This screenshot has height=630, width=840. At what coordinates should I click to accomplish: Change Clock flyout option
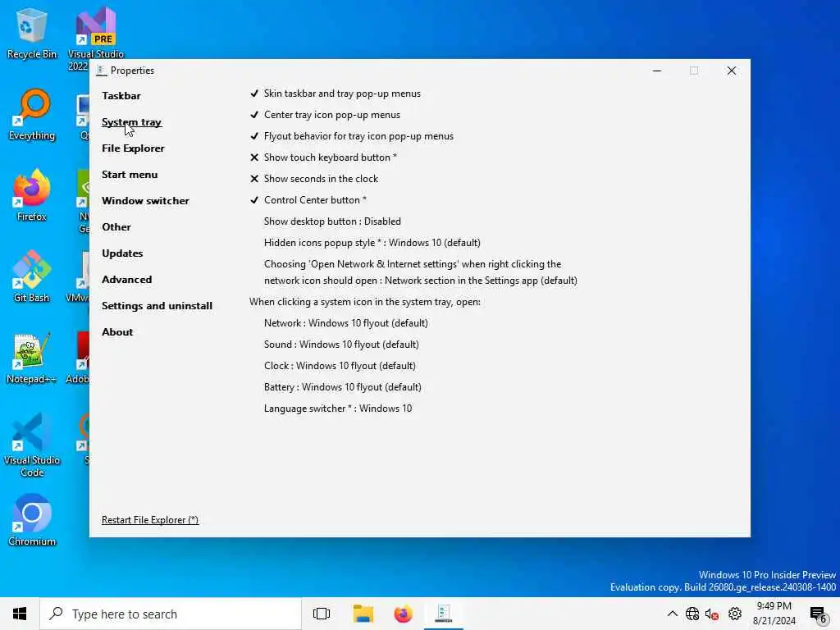point(340,366)
